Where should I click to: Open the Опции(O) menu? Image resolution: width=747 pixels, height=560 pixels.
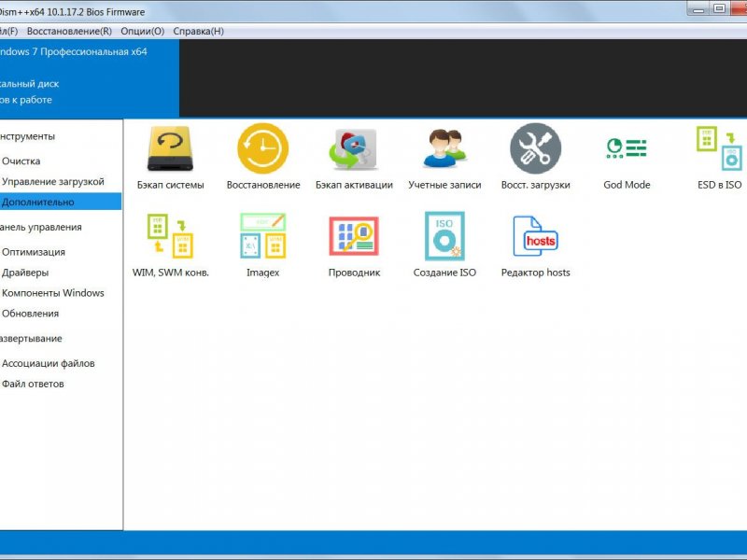[x=143, y=32]
